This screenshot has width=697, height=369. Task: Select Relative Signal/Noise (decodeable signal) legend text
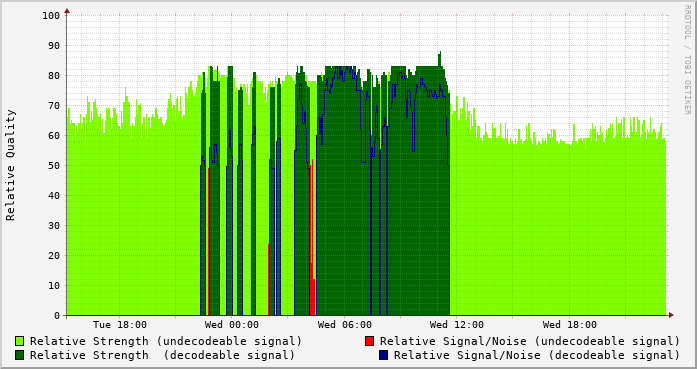(537, 355)
